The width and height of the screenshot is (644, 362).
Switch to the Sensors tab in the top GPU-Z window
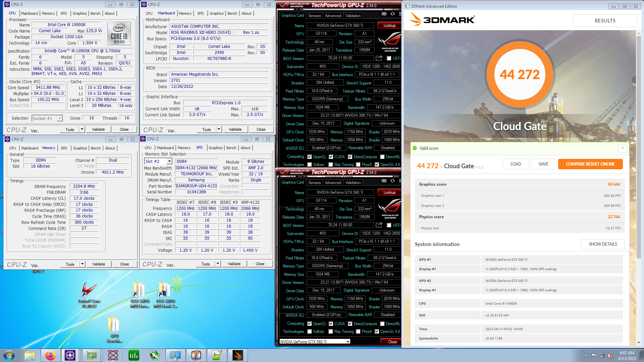click(314, 15)
